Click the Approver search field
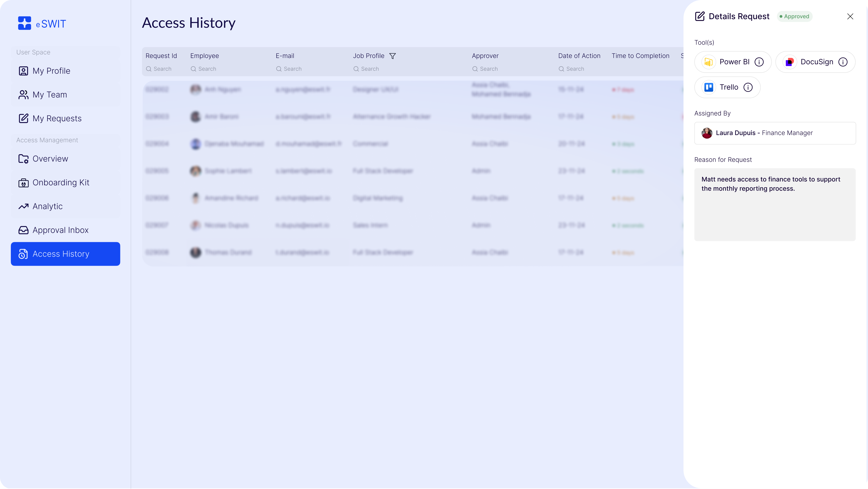This screenshot has height=489, width=868. pos(489,69)
